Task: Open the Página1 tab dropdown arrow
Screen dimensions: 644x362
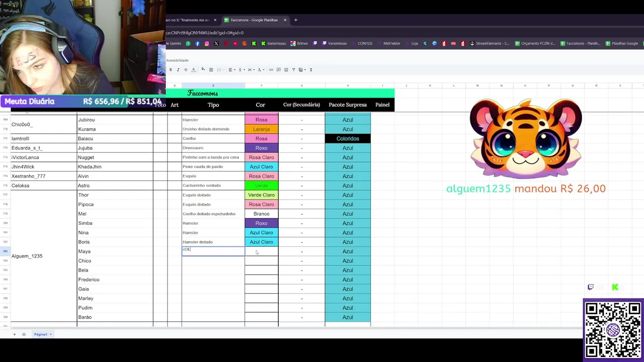Action: pyautogui.click(x=50, y=334)
